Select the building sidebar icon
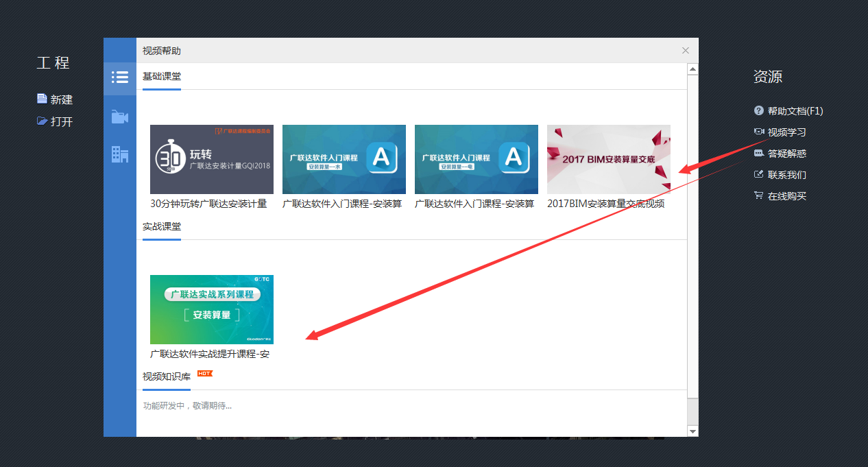The width and height of the screenshot is (868, 467). tap(120, 154)
